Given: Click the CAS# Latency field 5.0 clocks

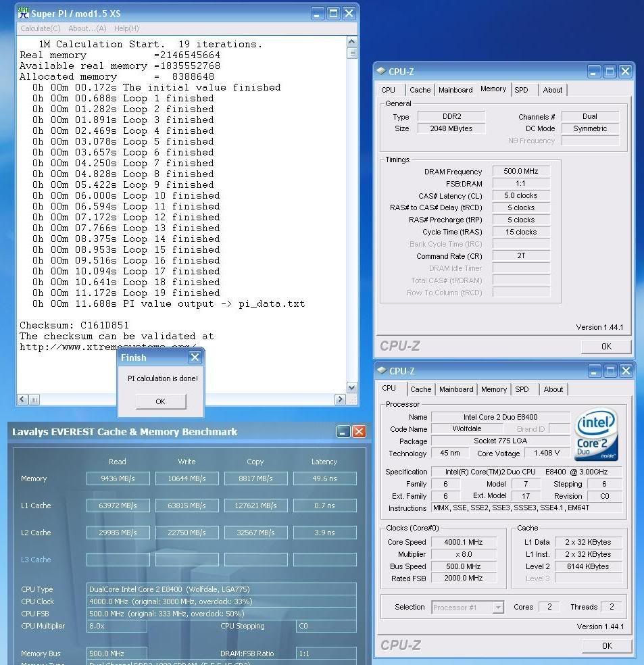Looking at the screenshot, I should point(521,195).
